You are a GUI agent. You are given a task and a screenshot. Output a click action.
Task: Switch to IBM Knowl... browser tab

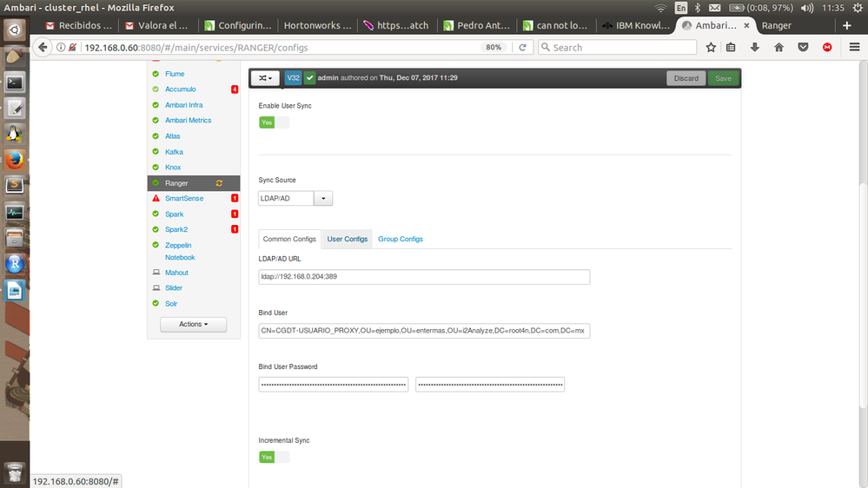tap(636, 25)
